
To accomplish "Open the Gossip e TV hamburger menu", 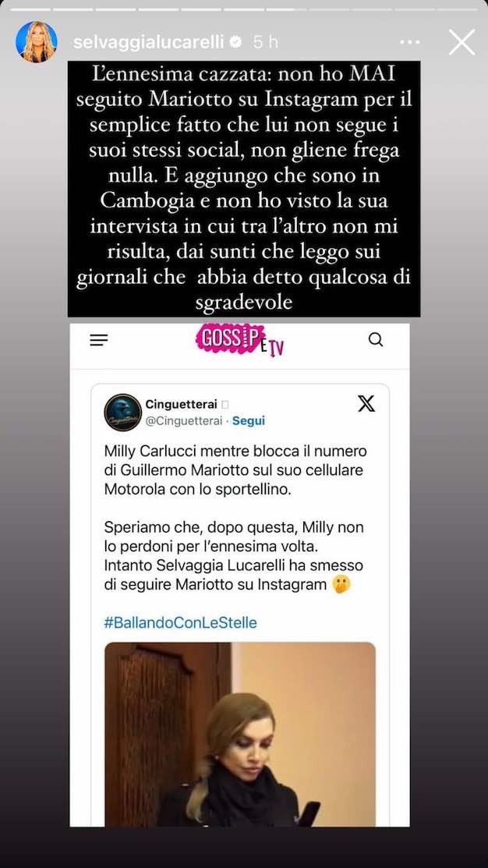I will (x=99, y=340).
